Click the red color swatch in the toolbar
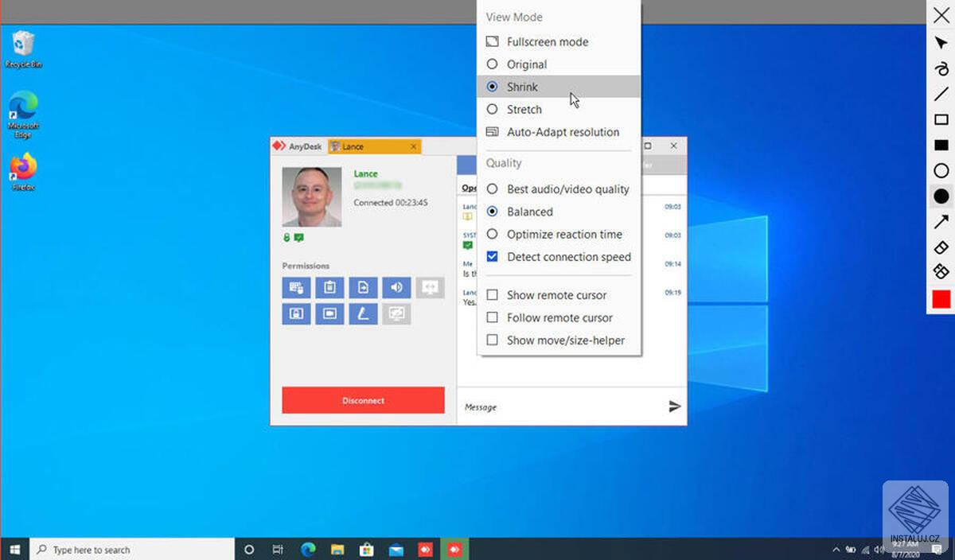 coord(941,299)
